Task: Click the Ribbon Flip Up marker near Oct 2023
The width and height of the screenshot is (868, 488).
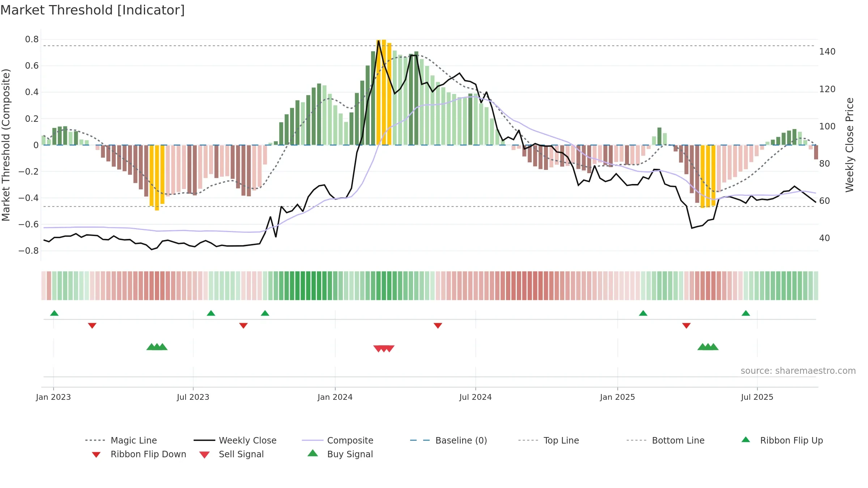Action: [x=265, y=313]
